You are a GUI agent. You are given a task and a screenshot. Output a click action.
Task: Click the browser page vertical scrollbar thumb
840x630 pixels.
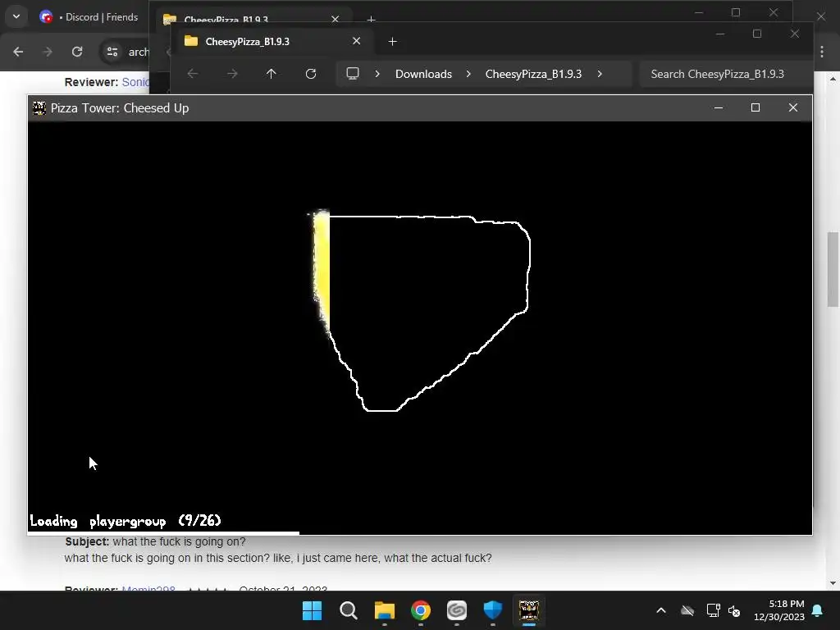(x=833, y=269)
